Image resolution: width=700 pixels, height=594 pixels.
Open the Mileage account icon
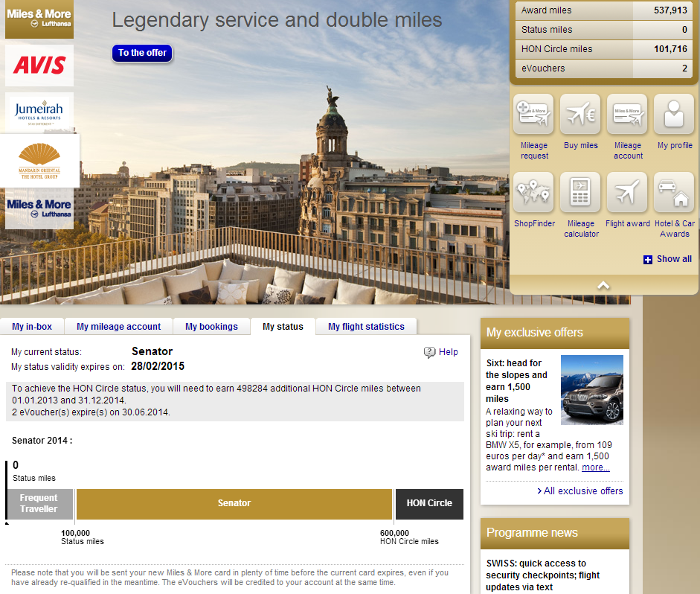point(627,115)
